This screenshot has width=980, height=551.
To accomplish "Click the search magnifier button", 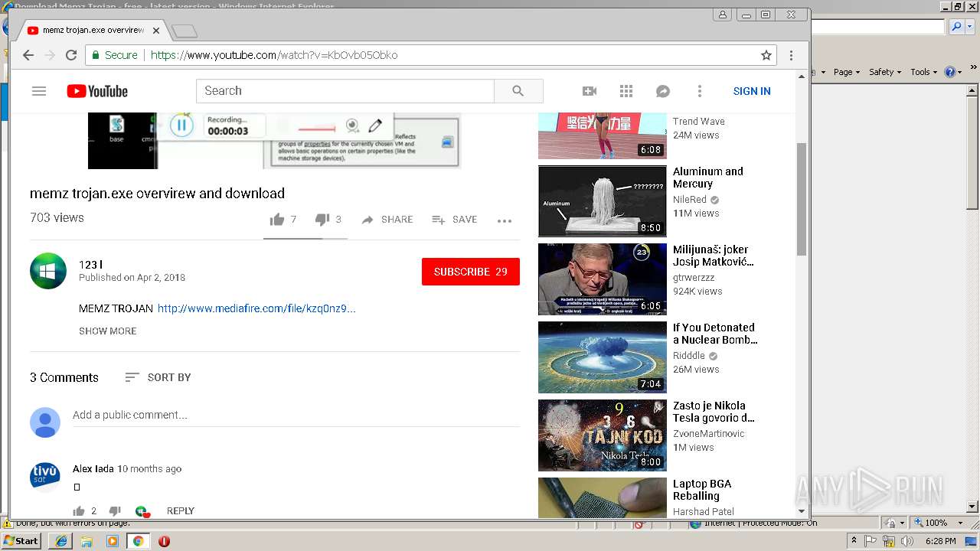I will [518, 91].
